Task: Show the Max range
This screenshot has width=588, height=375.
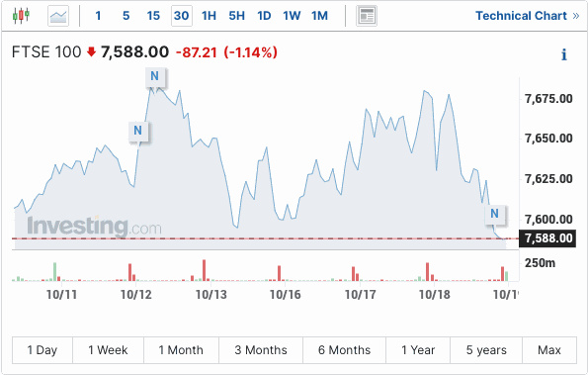Action: 549,350
